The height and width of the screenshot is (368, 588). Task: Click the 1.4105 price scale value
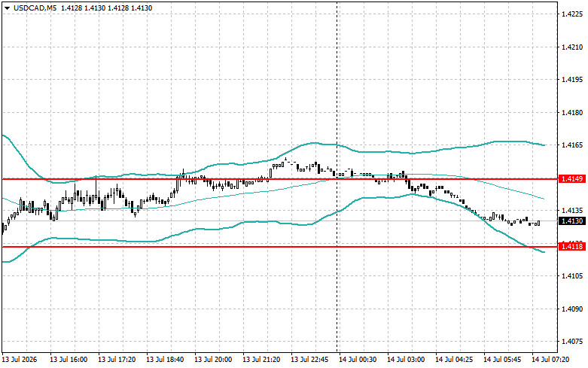572,276
